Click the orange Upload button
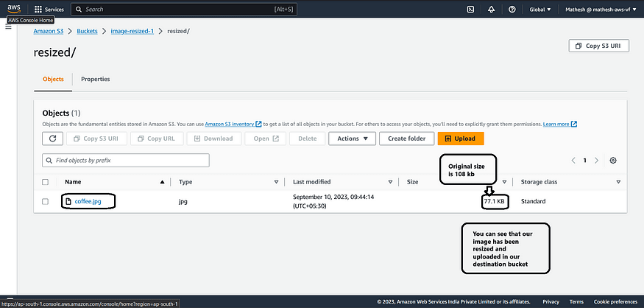 pos(461,139)
